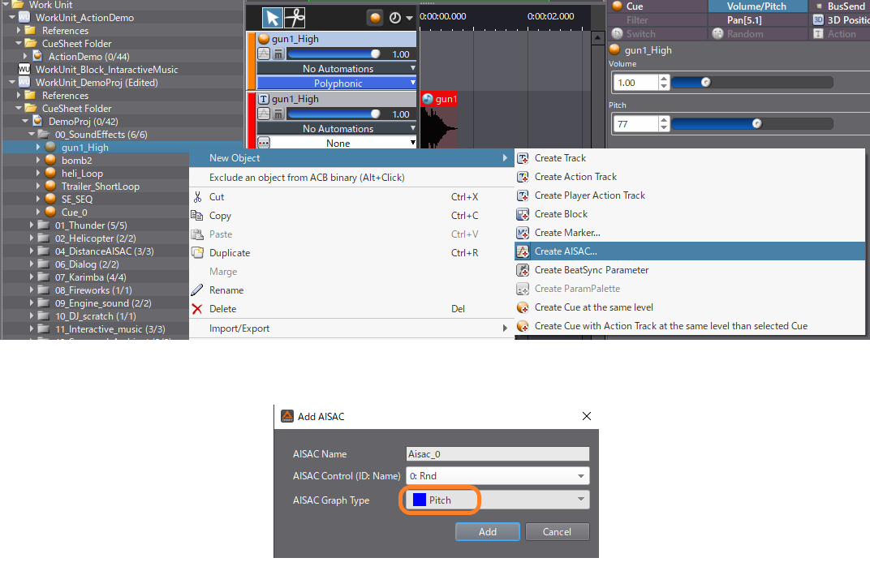Viewport: 870px width, 588px height.
Task: Select the 09_Engine_sound folder
Action: 102,303
